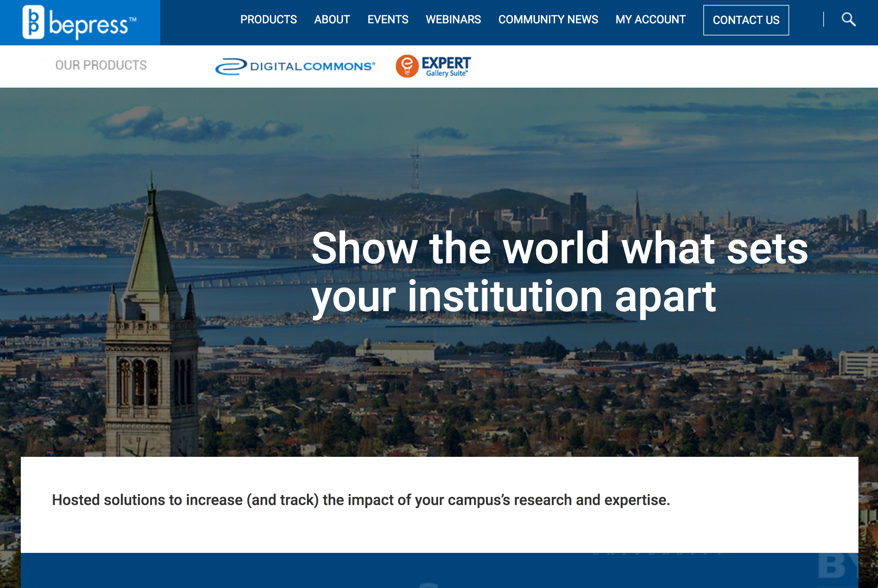The height and width of the screenshot is (588, 878).
Task: Open the PRODUCTS menu
Action: [x=268, y=20]
